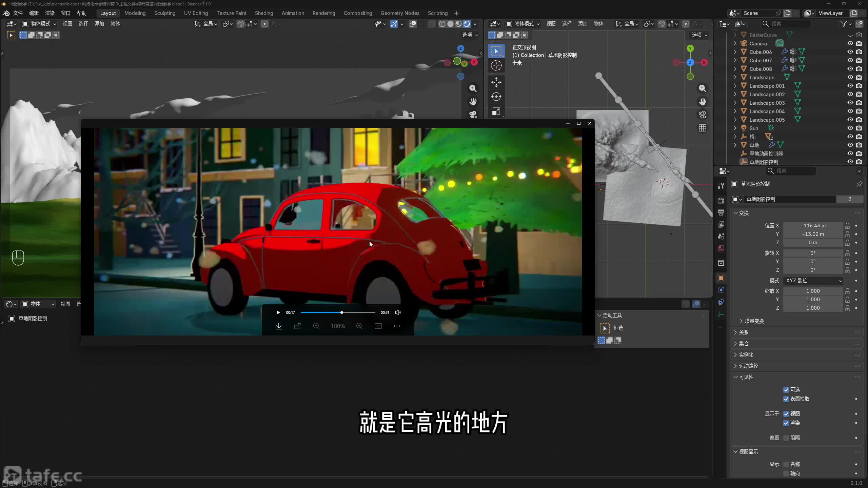Select the Rotate tool in right viewport
This screenshot has width=868, height=488.
tap(496, 97)
